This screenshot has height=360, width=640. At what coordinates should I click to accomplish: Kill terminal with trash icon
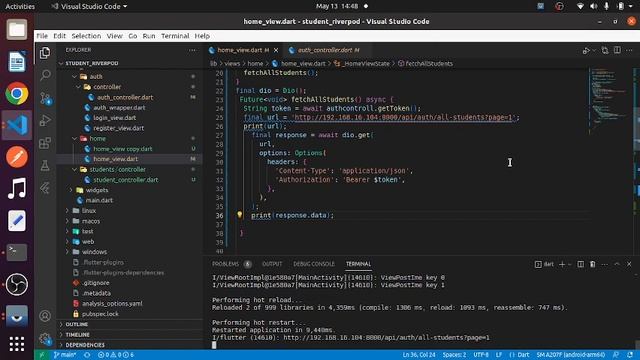(592, 264)
